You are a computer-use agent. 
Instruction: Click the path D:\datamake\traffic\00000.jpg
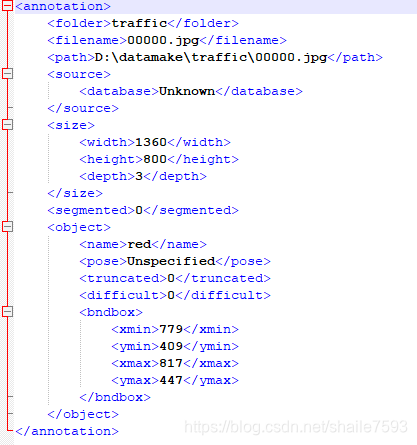tap(211, 57)
